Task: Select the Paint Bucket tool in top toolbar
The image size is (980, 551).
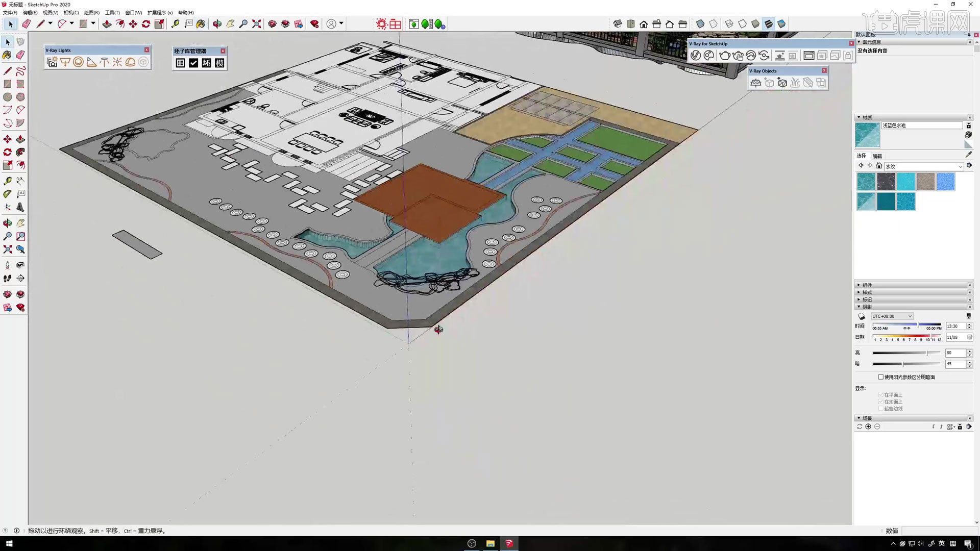Action: (x=201, y=24)
